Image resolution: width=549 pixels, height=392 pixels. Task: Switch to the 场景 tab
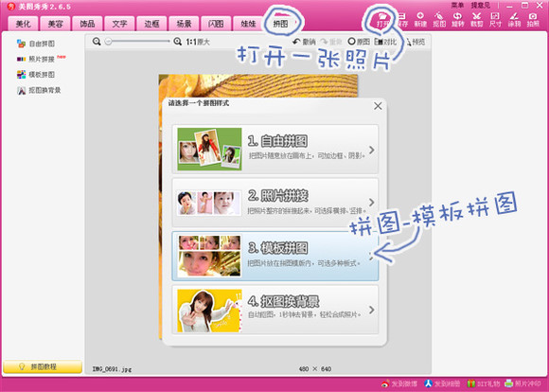point(184,24)
